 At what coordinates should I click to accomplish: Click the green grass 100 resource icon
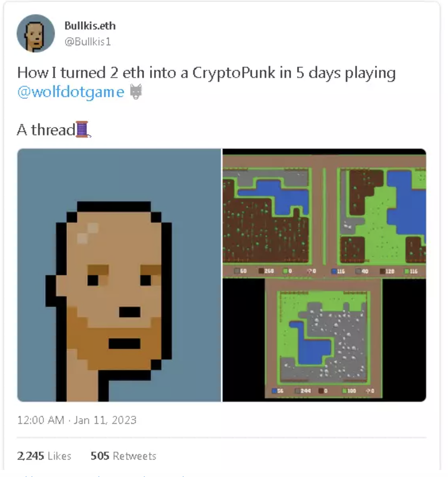[x=344, y=391]
